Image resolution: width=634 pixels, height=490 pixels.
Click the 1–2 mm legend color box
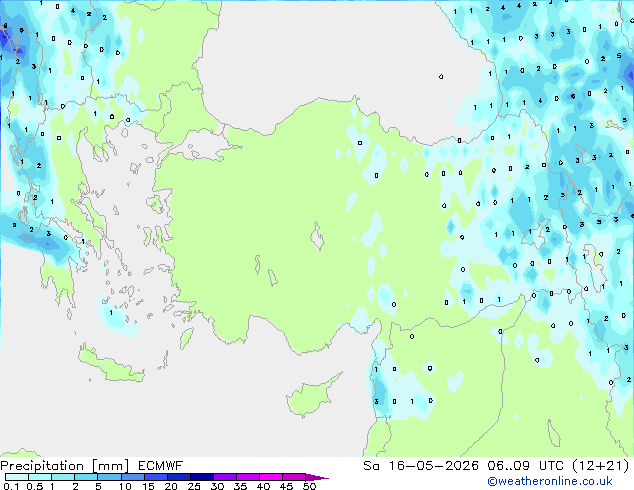tap(63, 477)
